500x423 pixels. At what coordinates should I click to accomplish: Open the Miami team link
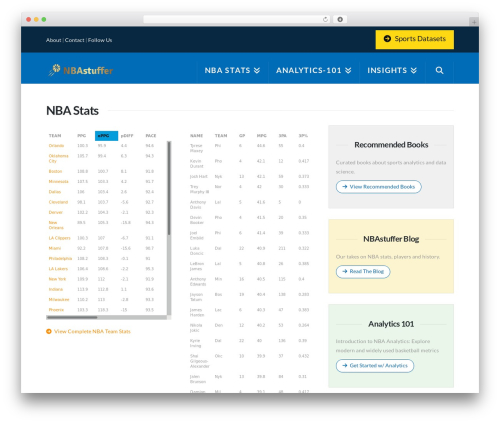tap(55, 248)
